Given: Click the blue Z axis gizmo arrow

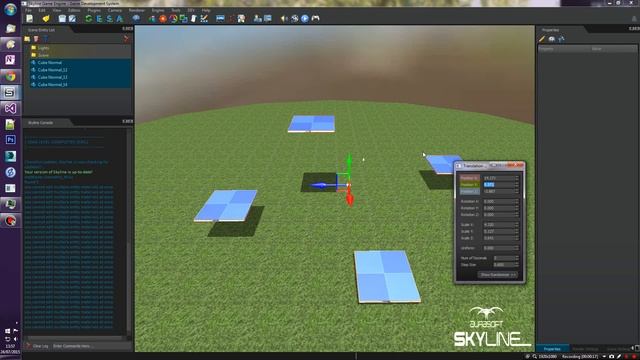Looking at the screenshot, I should point(321,185).
